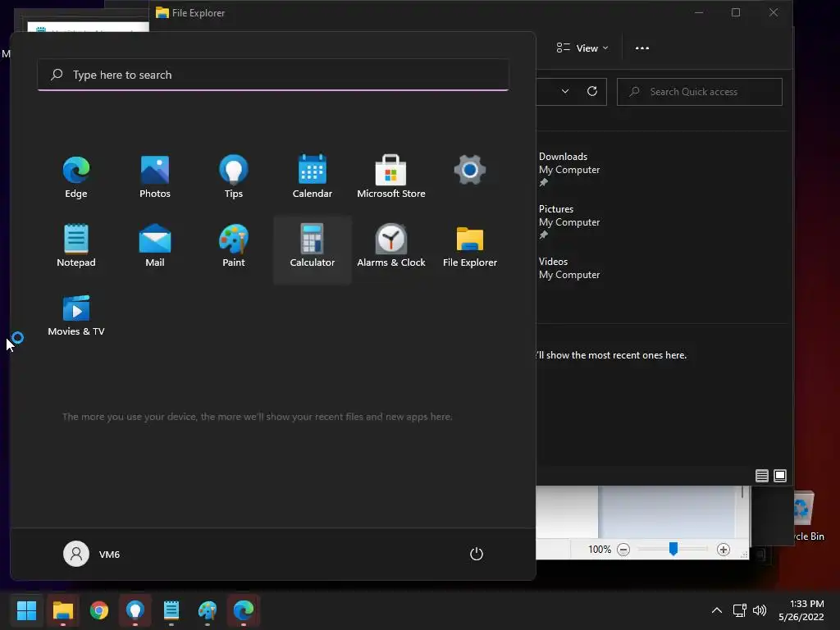Click the Type here to search box

point(273,75)
